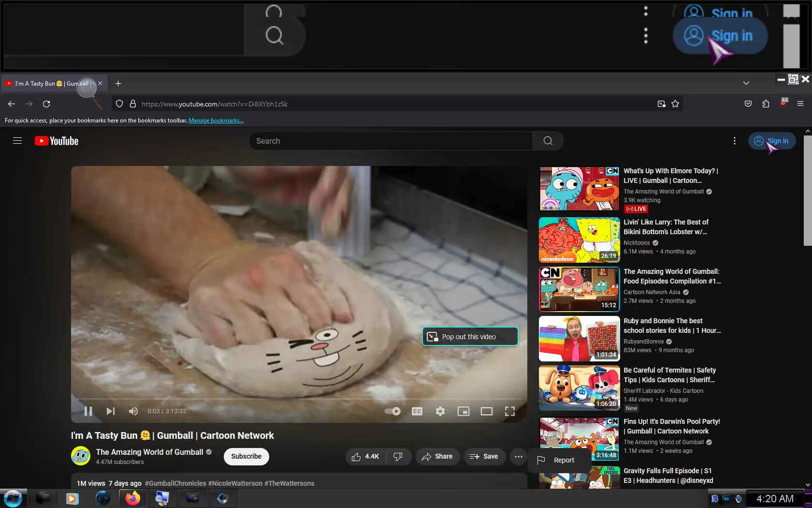This screenshot has height=508, width=812.
Task: Open a new browser tab
Action: click(x=118, y=83)
